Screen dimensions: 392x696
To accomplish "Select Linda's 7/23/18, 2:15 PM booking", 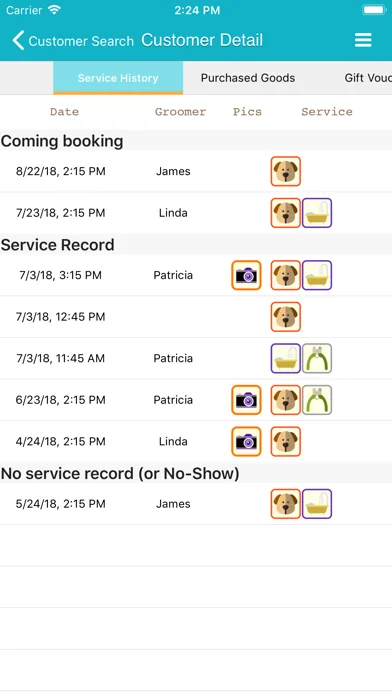I will [196, 213].
